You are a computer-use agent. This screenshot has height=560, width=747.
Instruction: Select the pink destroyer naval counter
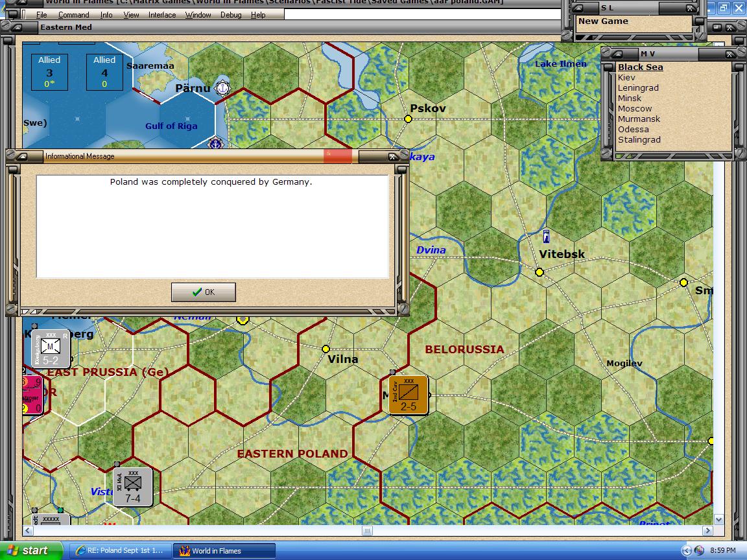tap(32, 395)
